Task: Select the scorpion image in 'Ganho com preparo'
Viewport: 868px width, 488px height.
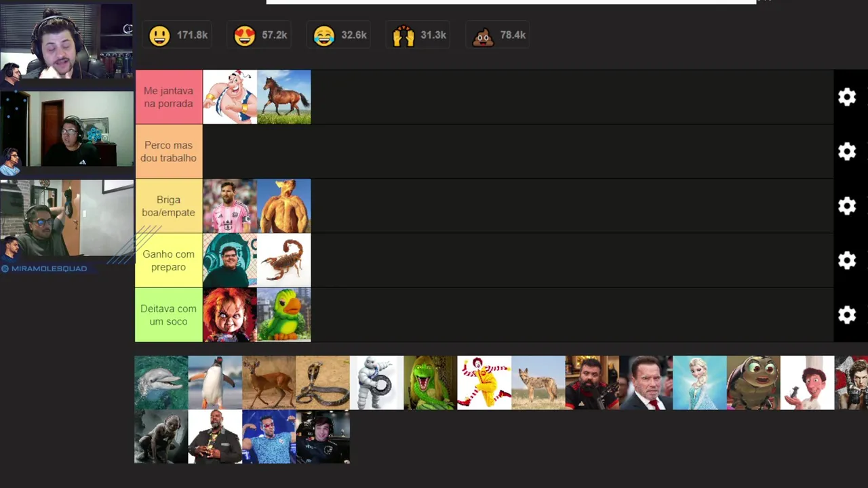Action: pos(284,260)
